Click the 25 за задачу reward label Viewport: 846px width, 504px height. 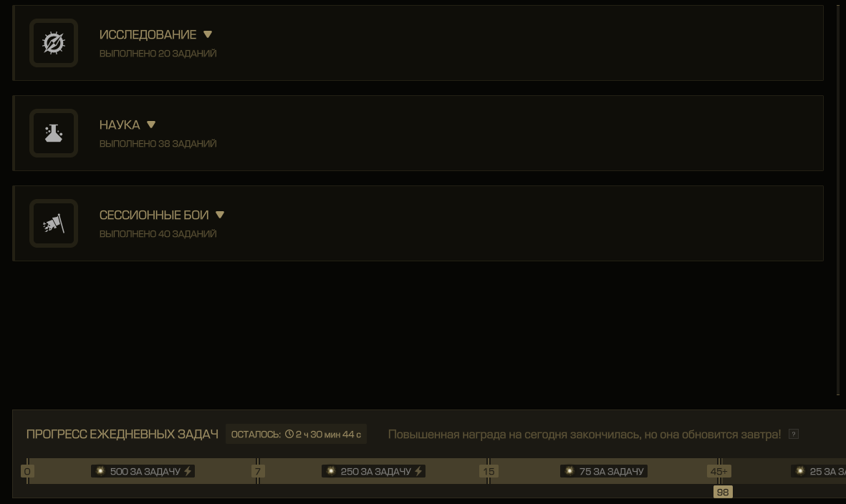[x=819, y=471]
